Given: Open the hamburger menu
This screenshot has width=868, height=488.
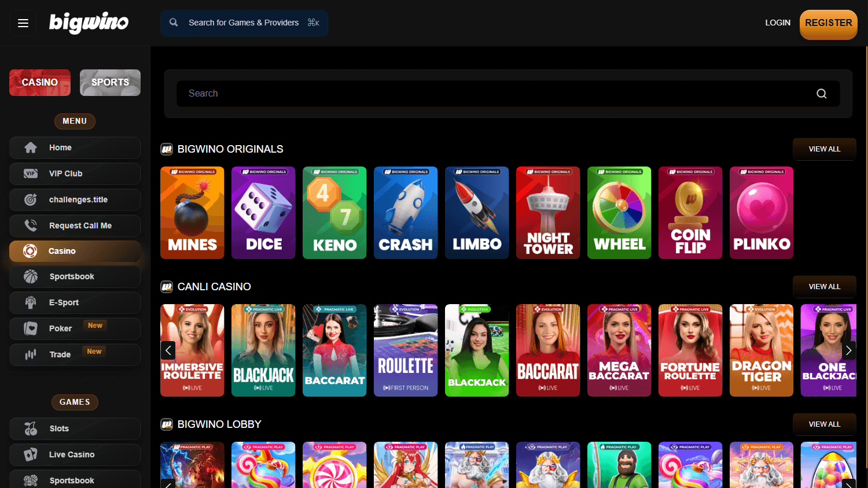Looking at the screenshot, I should pos(23,23).
